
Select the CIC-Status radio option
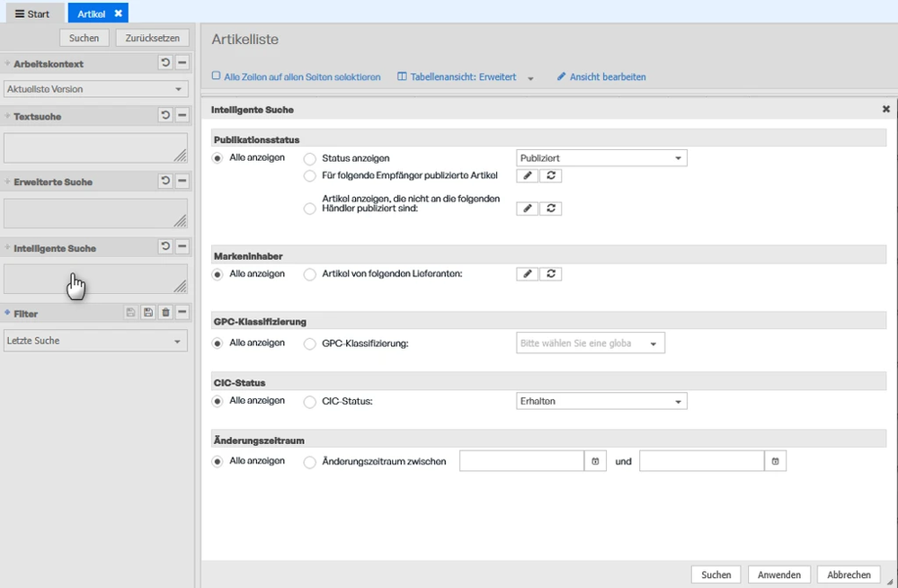click(310, 402)
